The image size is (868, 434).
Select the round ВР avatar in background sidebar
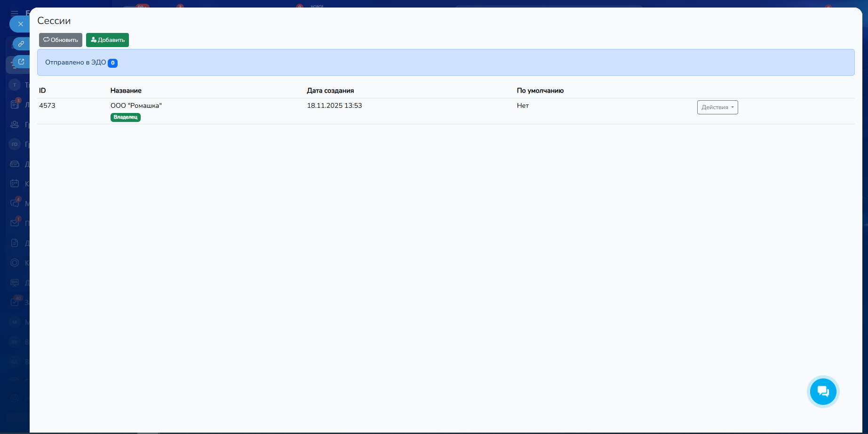click(15, 342)
